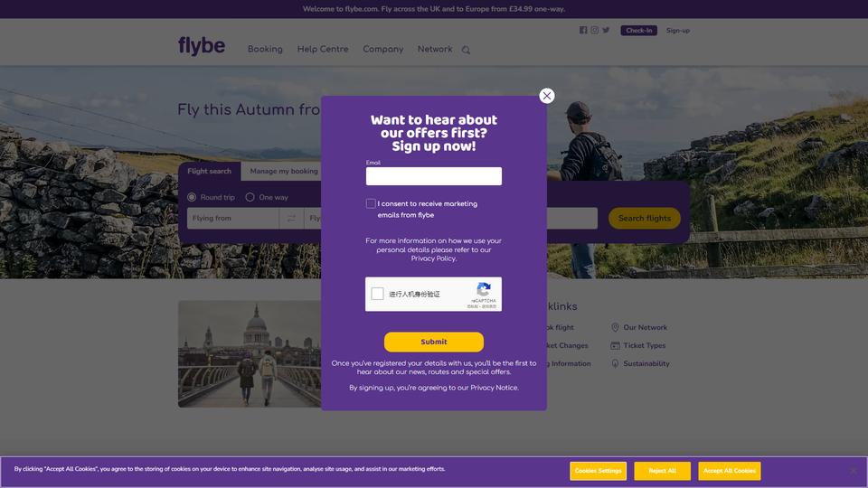The image size is (868, 488).
Task: Click the swap airports arrows icon
Action: pos(291,219)
